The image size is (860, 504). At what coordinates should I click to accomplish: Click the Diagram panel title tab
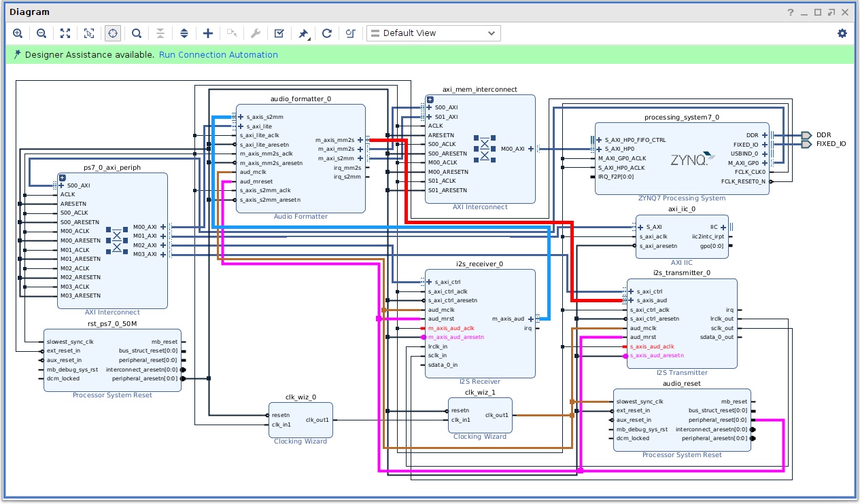click(29, 12)
